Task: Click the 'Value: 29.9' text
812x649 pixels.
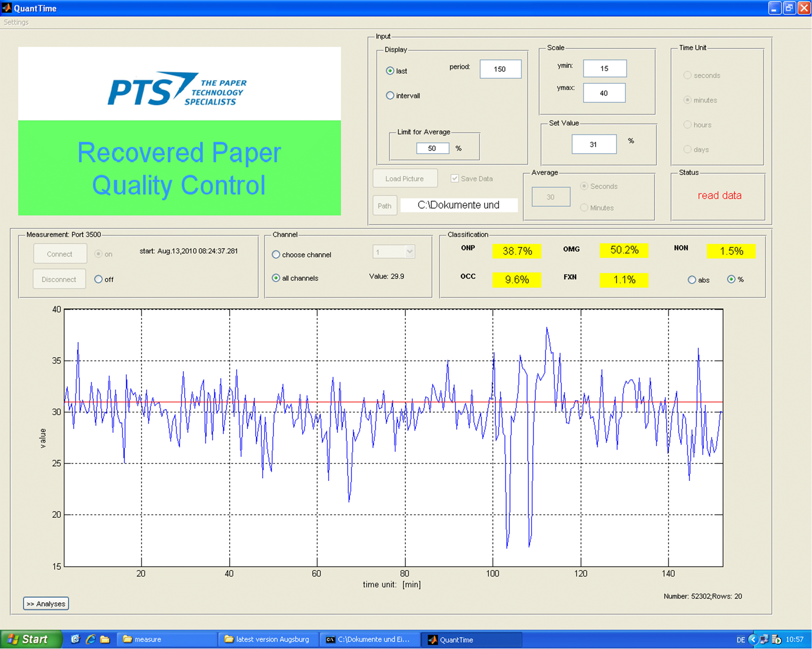Action: pos(387,276)
